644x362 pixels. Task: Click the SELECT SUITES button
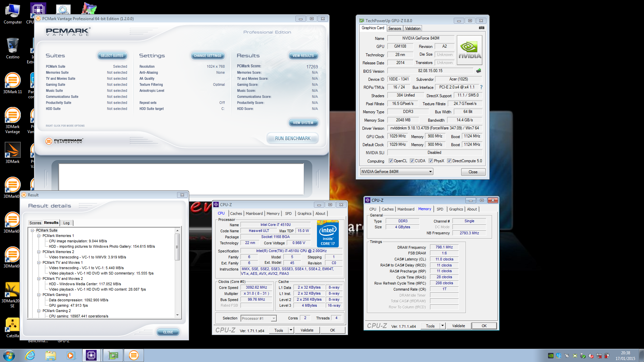112,56
